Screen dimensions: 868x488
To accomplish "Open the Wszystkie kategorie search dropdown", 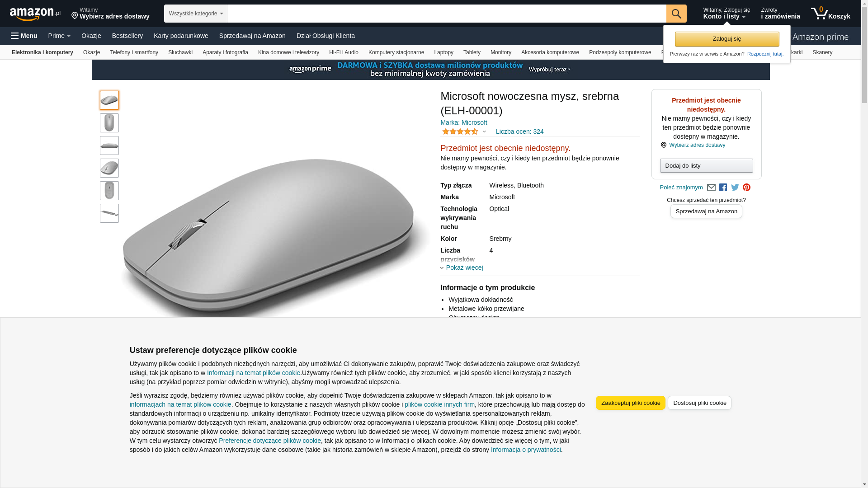I will [196, 14].
